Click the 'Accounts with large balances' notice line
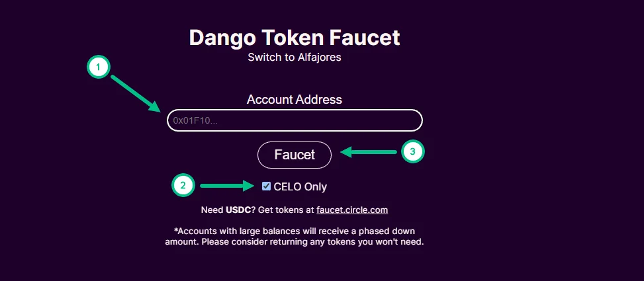 click(x=295, y=231)
